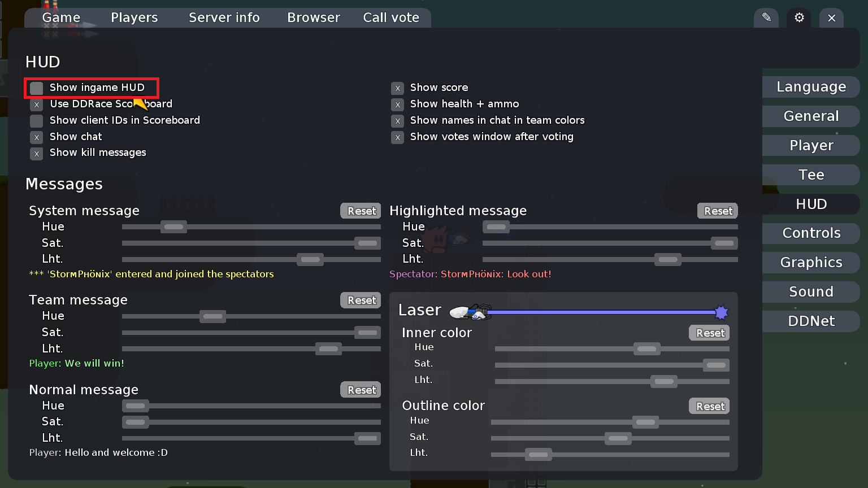The image size is (868, 488).
Task: Switch to the Server info tab
Action: [x=224, y=18]
